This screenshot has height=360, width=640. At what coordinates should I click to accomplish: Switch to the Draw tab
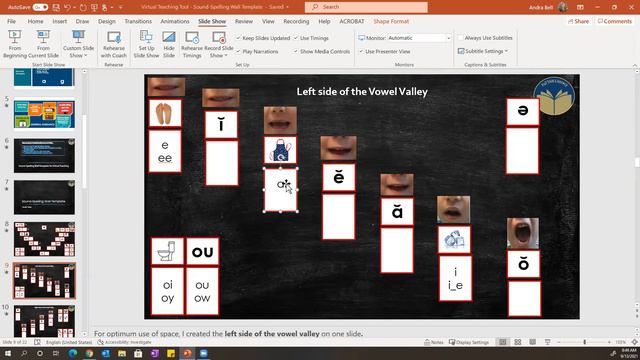[82, 21]
